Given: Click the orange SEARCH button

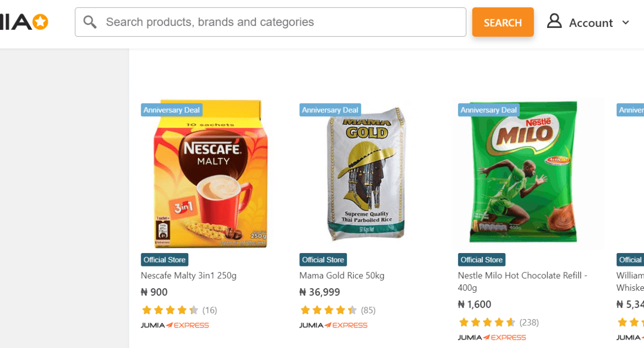Looking at the screenshot, I should (x=502, y=22).
